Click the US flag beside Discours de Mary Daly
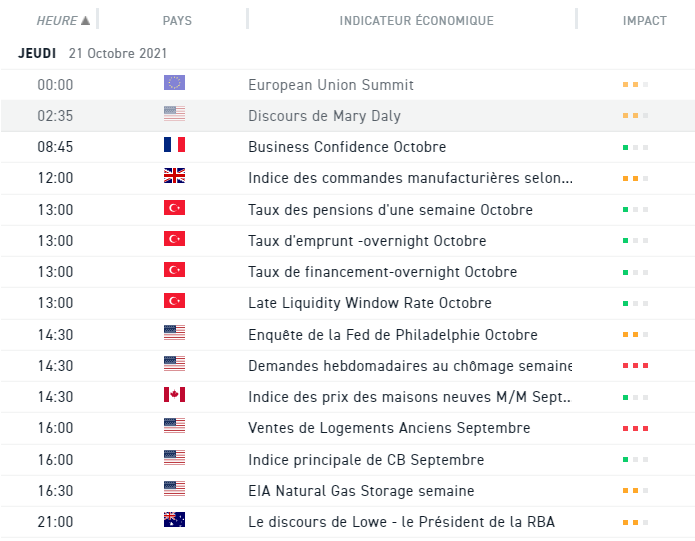Screen dimensions: 695x541 [x=174, y=115]
